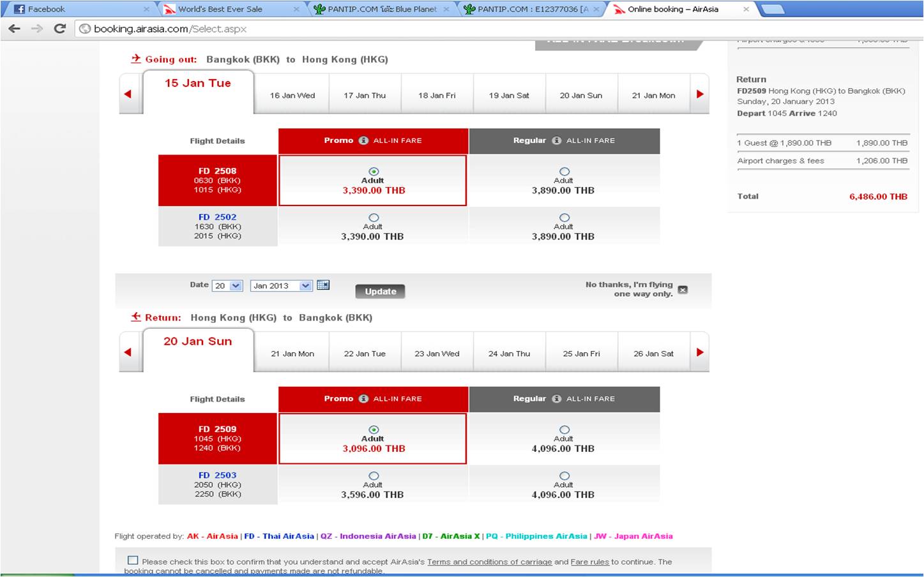
Task: Click flight number FD 2503 link
Action: (x=217, y=475)
